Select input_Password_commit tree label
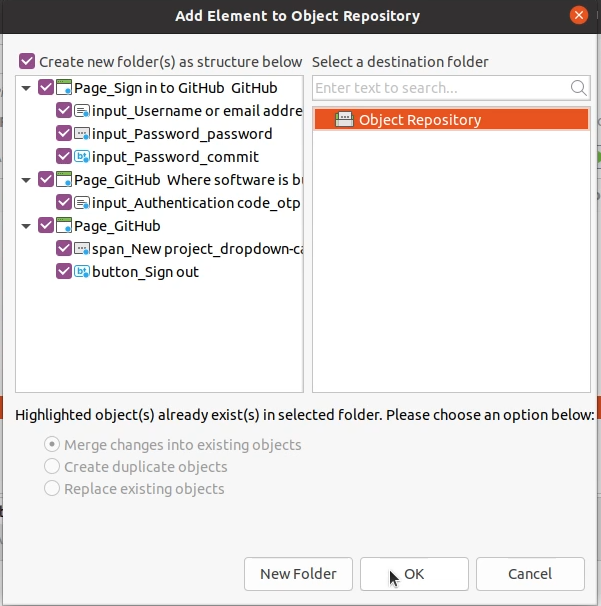Viewport: 601px width, 606px height. [x=175, y=157]
